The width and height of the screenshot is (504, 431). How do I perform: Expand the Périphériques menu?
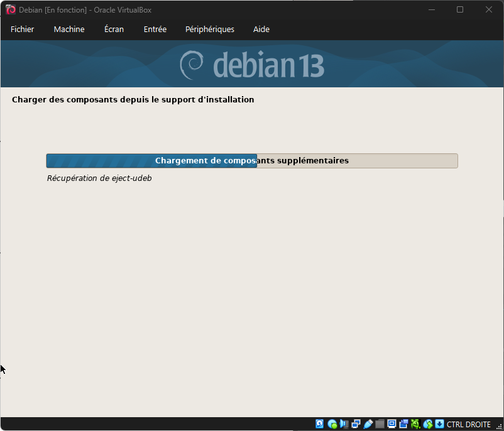[210, 30]
